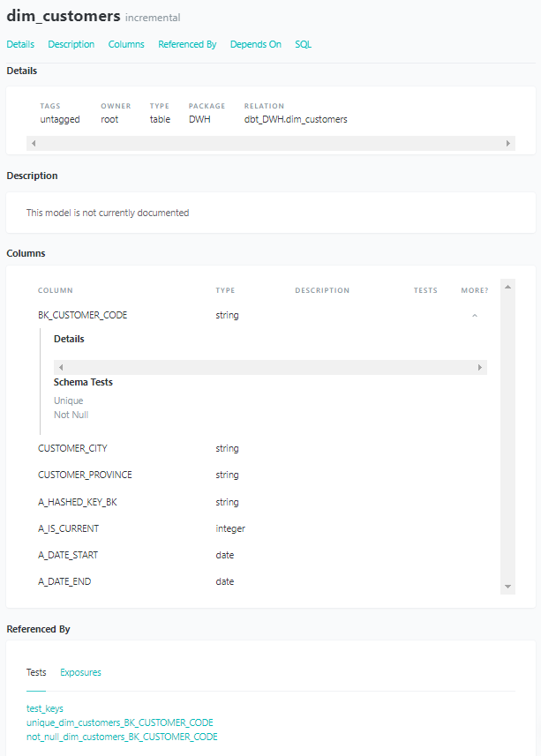Jump to the Description section link
Image resolution: width=541 pixels, height=756 pixels.
(71, 44)
